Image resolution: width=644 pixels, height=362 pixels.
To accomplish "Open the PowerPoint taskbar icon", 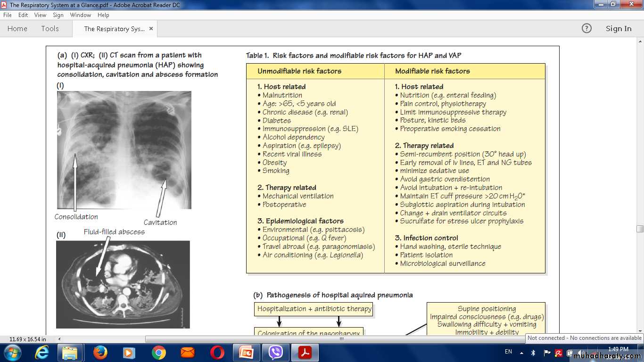I will point(246,353).
